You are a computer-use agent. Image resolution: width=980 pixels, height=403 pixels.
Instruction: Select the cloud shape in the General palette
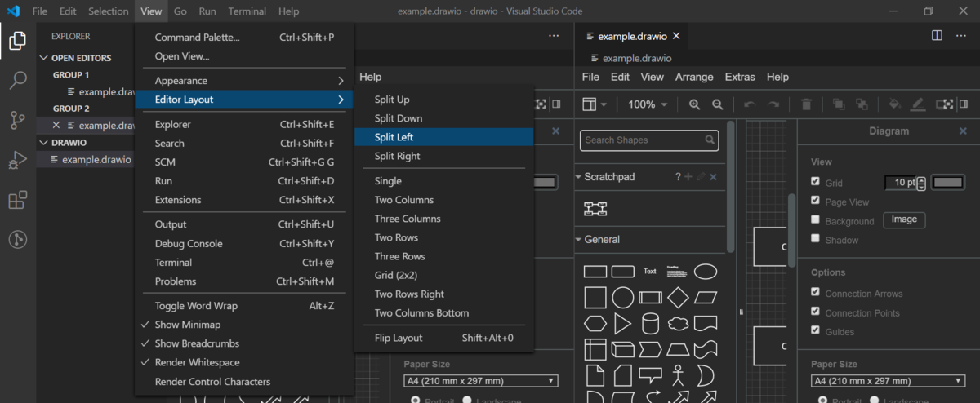click(678, 324)
